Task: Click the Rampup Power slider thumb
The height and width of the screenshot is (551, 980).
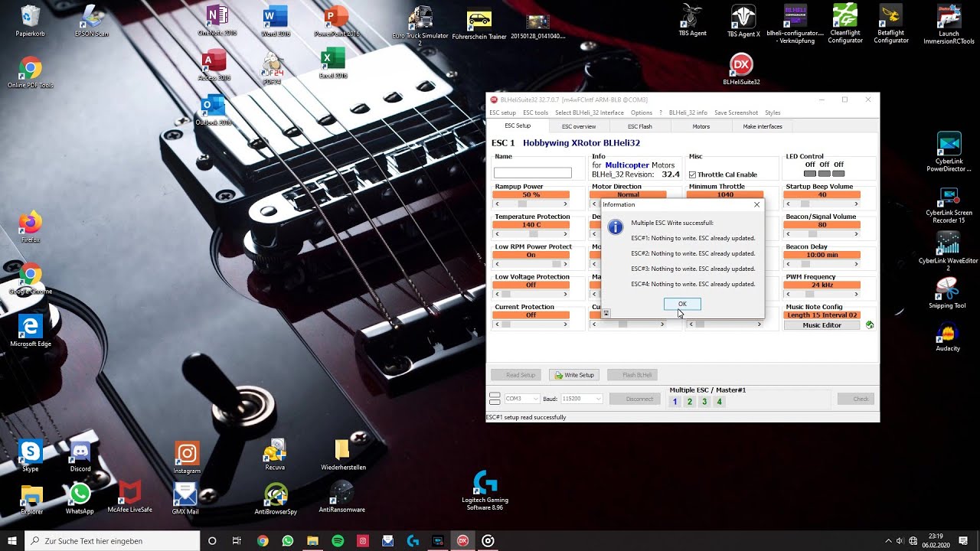Action: pos(523,204)
